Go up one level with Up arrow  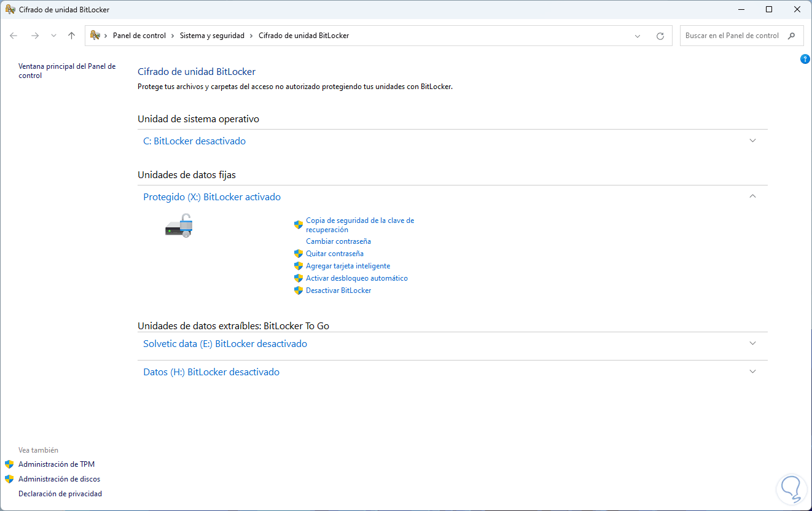tap(71, 36)
